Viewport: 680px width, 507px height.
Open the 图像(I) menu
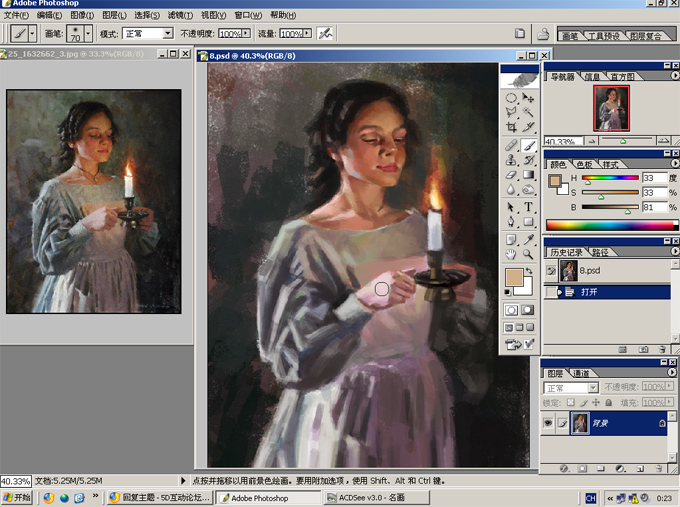click(x=82, y=15)
